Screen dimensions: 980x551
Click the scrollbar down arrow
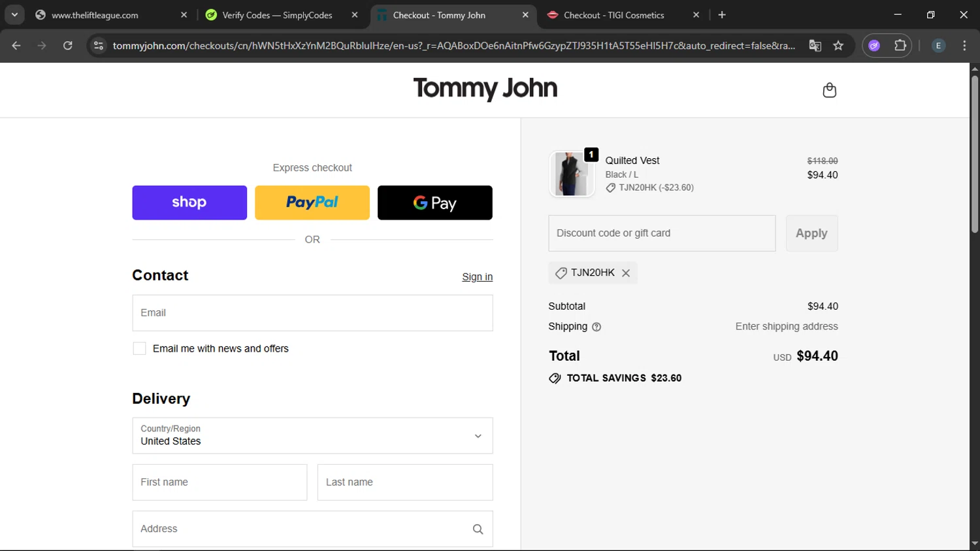coord(975,544)
